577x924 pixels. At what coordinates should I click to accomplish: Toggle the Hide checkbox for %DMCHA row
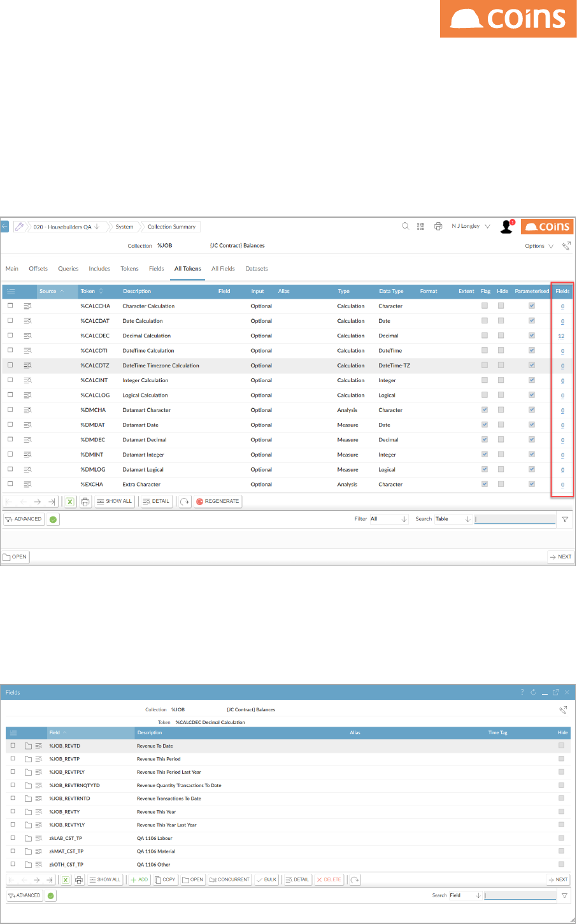click(501, 410)
